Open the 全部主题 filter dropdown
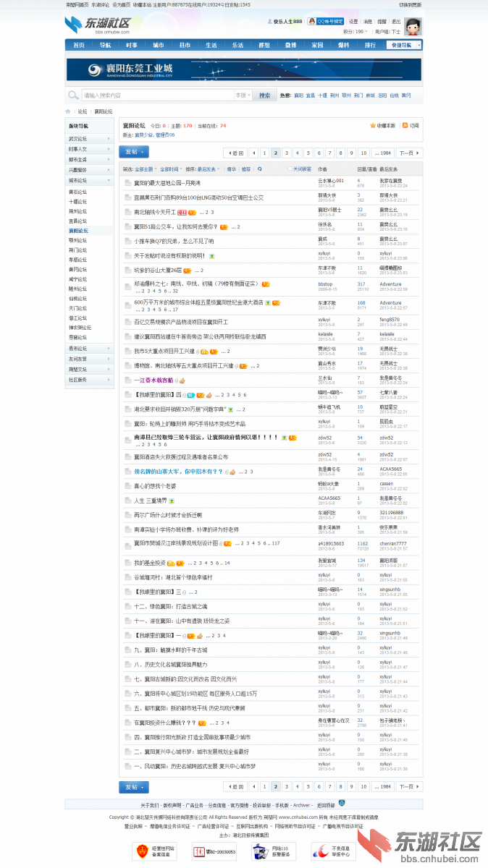This screenshot has width=488, height=868. point(145,169)
